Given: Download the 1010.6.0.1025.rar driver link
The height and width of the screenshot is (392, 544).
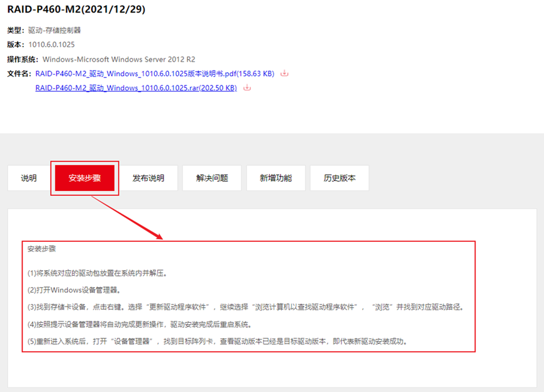Looking at the screenshot, I should (x=136, y=88).
